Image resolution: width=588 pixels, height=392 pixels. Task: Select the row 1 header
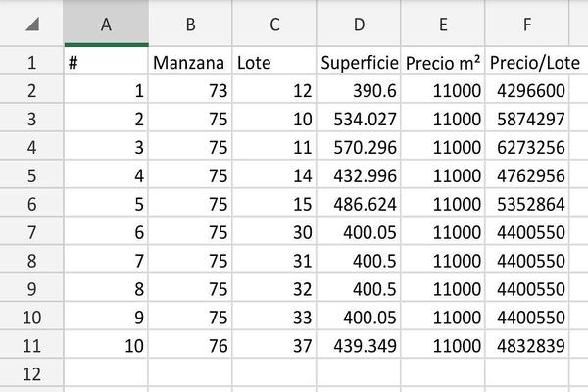[x=31, y=63]
